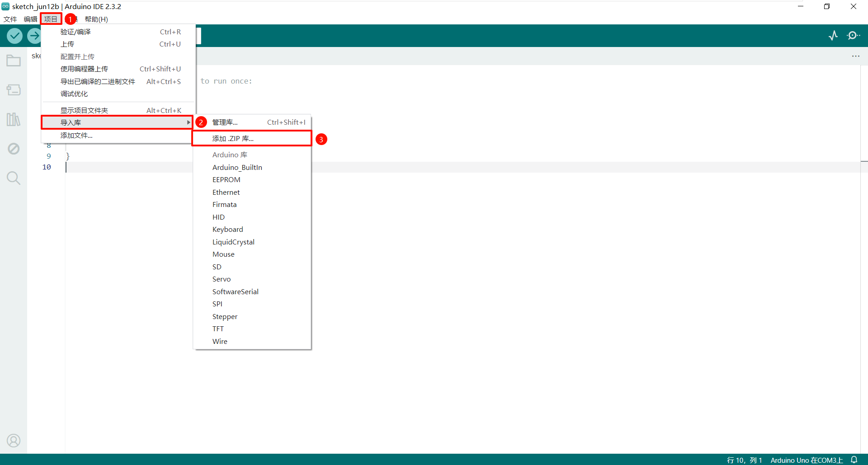Include the Wire library
The height and width of the screenshot is (465, 868).
point(252,341)
